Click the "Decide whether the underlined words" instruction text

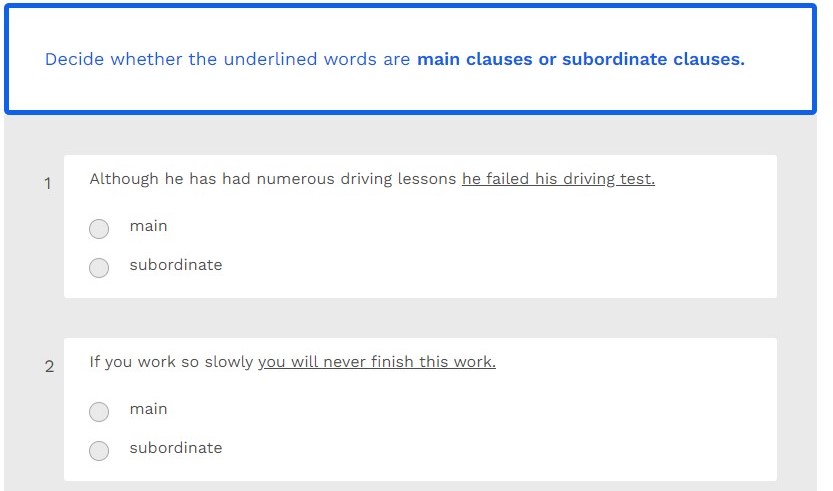pos(227,59)
